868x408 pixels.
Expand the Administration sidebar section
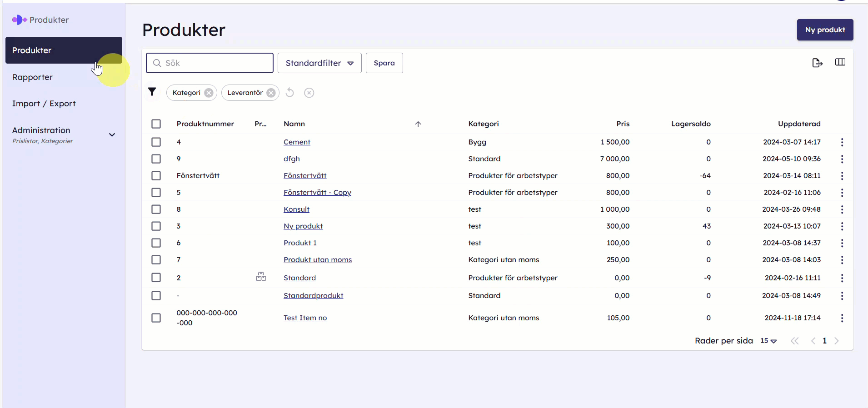(112, 135)
